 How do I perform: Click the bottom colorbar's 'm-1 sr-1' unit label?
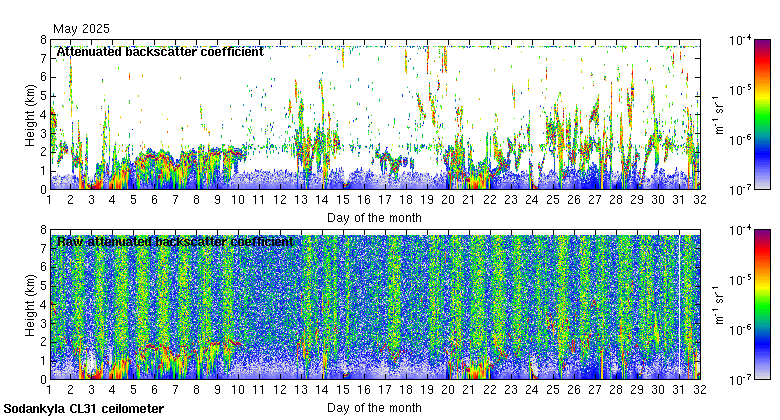point(718,305)
